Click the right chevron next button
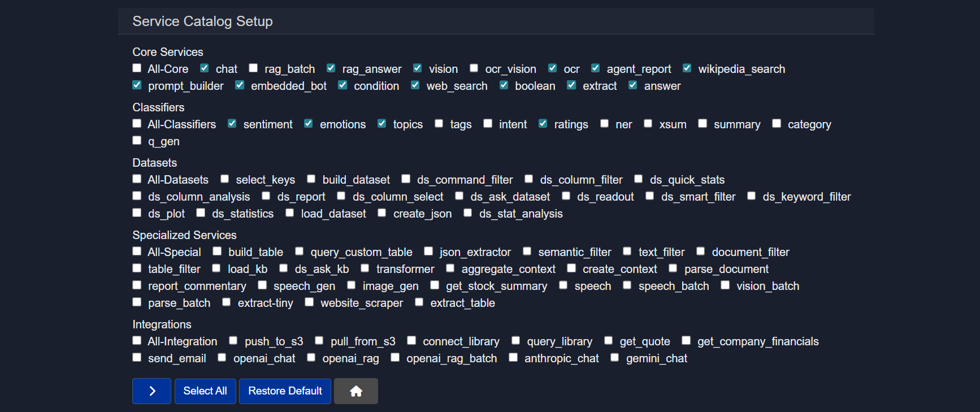This screenshot has width=980, height=412. (151, 391)
